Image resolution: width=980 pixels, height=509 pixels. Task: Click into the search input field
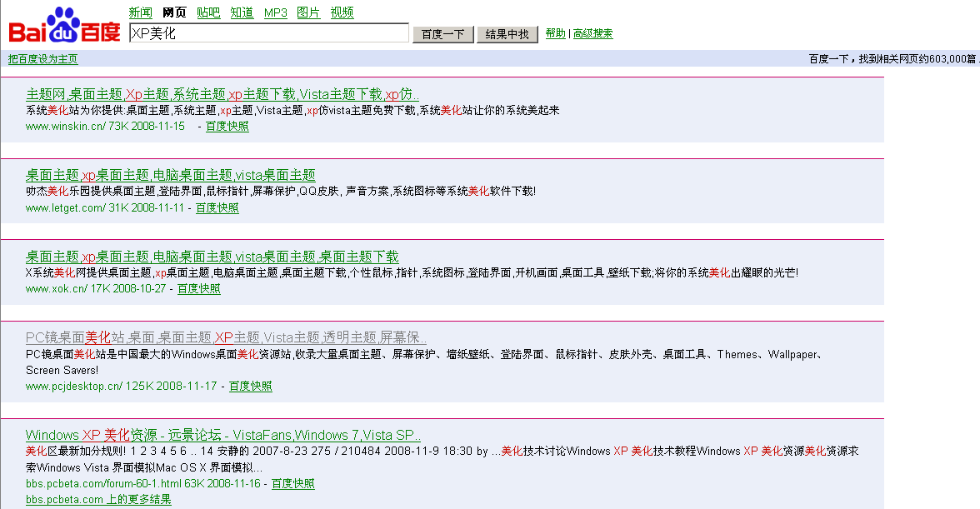[267, 33]
